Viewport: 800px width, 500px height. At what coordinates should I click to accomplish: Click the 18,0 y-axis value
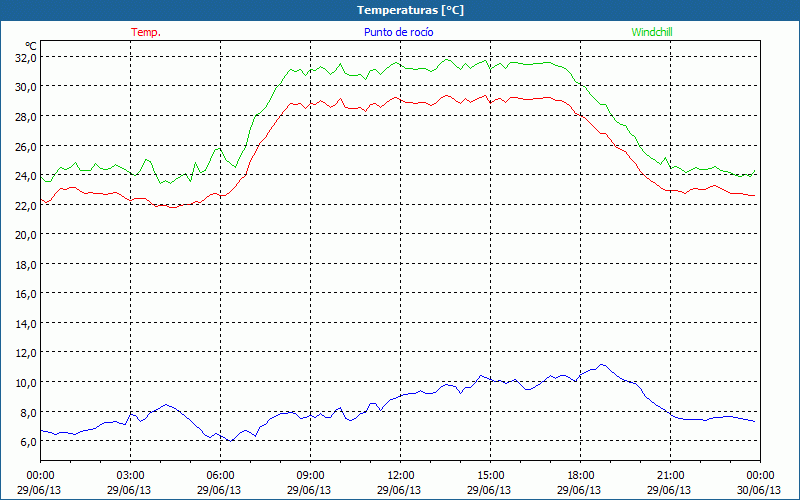pyautogui.click(x=26, y=265)
